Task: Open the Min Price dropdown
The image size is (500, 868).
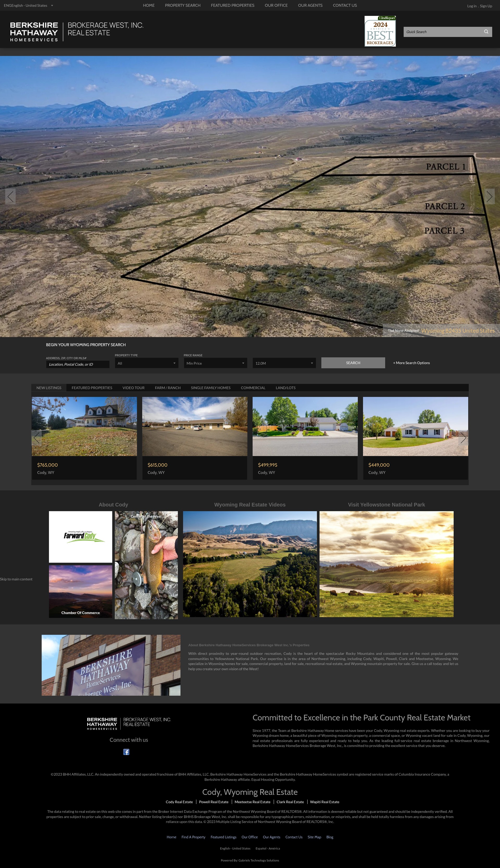Action: tap(215, 363)
